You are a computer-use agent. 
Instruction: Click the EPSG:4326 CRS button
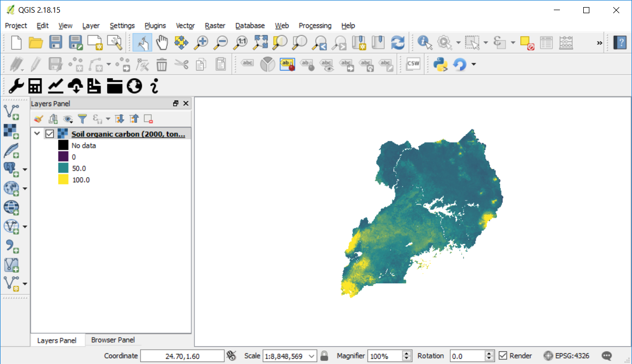click(x=567, y=356)
